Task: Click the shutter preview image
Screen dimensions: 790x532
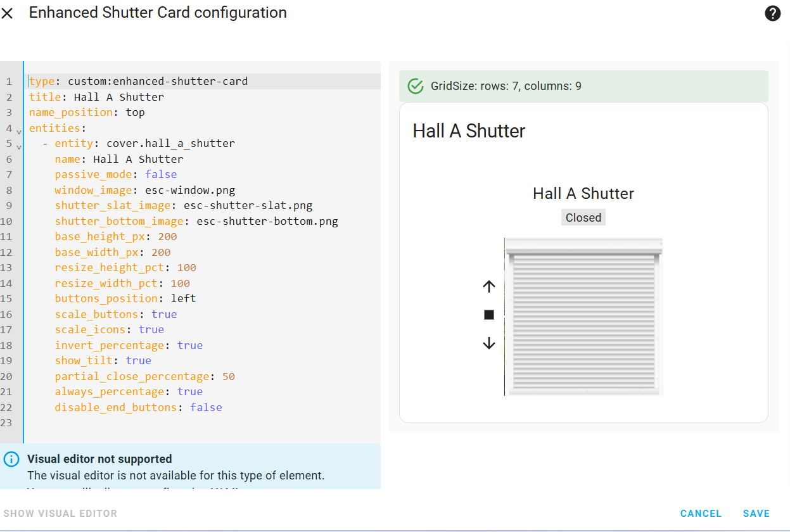Action: (x=583, y=317)
